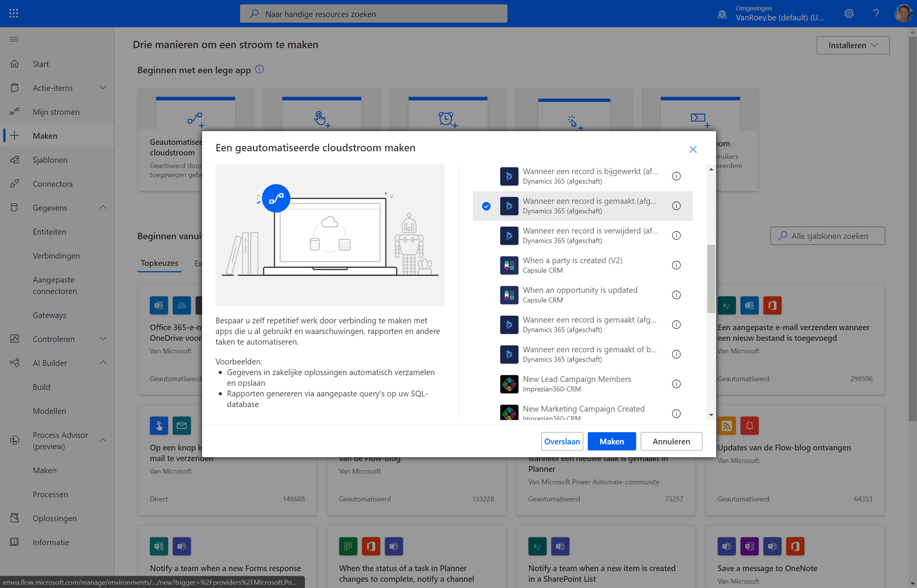Open the Omgevingen environment picker
This screenshot has width=917, height=588.
pyautogui.click(x=779, y=13)
